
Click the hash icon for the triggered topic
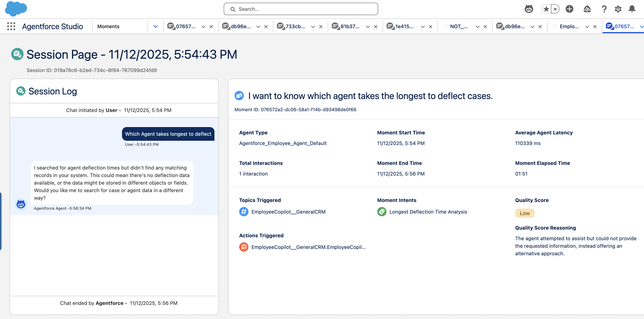pyautogui.click(x=244, y=212)
